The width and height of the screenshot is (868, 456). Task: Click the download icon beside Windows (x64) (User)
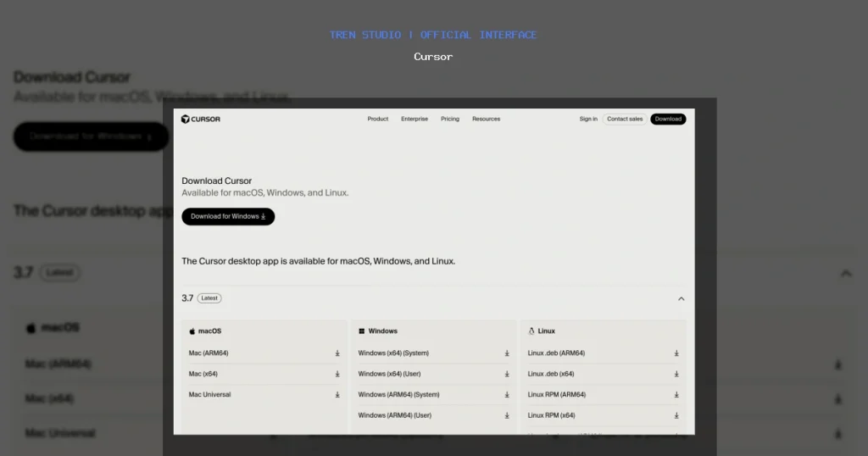(x=507, y=374)
